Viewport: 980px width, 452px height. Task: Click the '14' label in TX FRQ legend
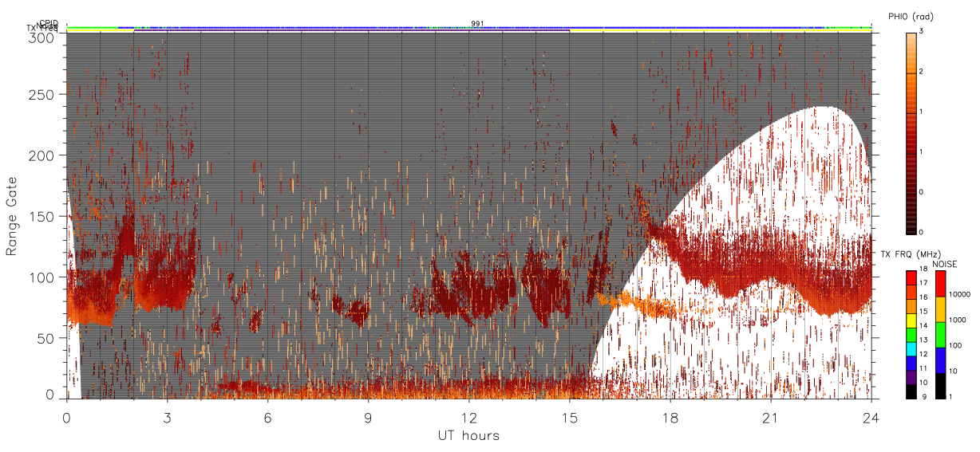click(923, 326)
